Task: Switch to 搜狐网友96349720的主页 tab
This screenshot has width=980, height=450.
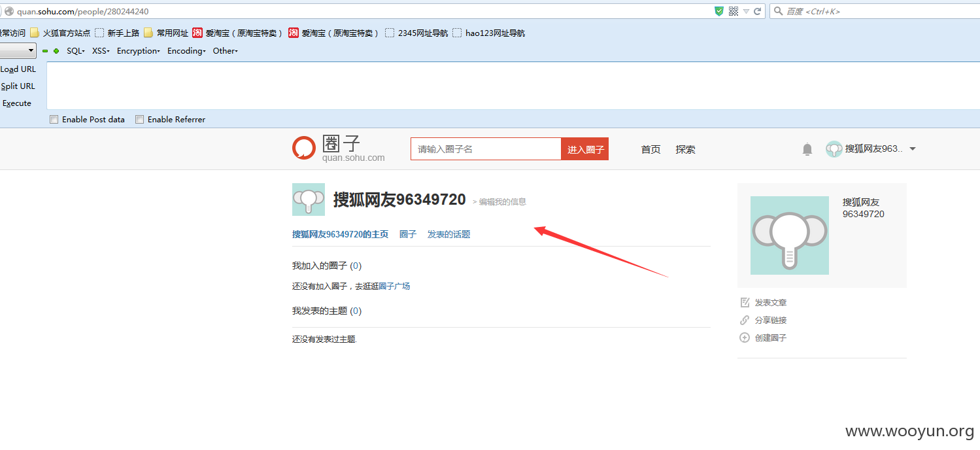Action: point(340,234)
